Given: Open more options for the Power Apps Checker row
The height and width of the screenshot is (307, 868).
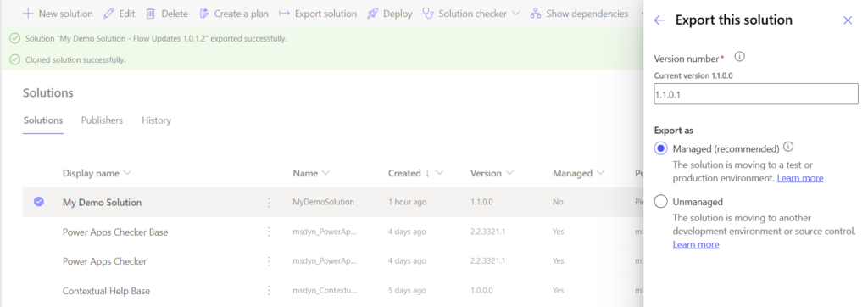Looking at the screenshot, I should coord(269,261).
